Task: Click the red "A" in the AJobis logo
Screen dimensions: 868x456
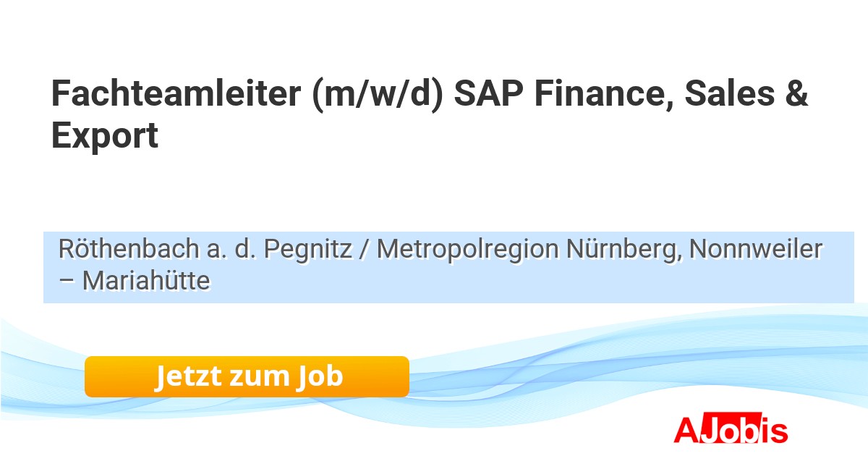Action: click(686, 430)
